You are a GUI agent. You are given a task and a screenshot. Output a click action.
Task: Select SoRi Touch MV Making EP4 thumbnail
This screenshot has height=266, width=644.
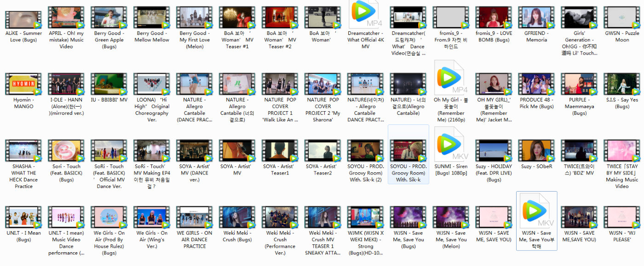(152, 151)
